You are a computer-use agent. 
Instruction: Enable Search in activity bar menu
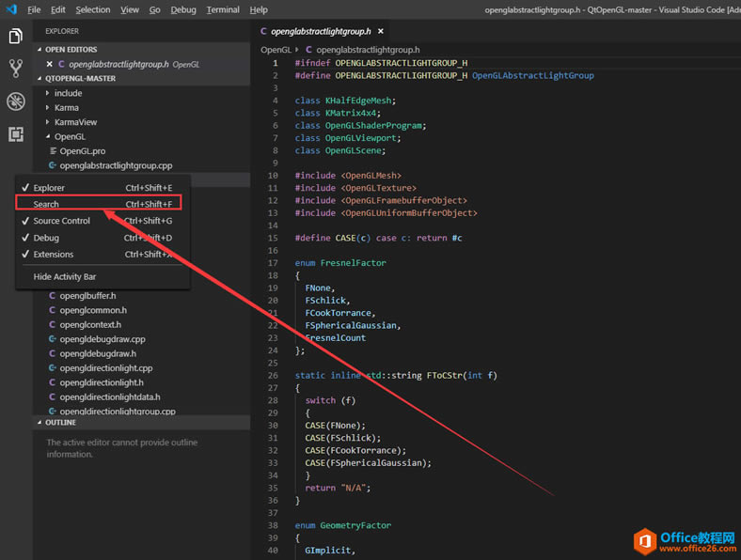[99, 204]
